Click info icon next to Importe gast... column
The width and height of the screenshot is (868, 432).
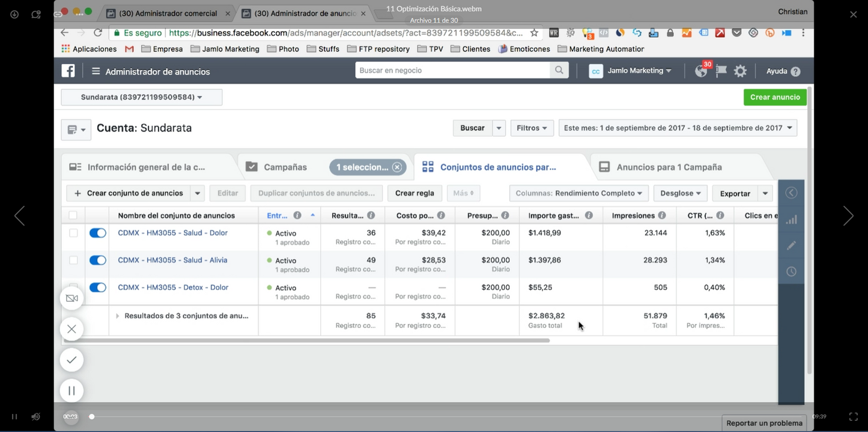pyautogui.click(x=589, y=215)
